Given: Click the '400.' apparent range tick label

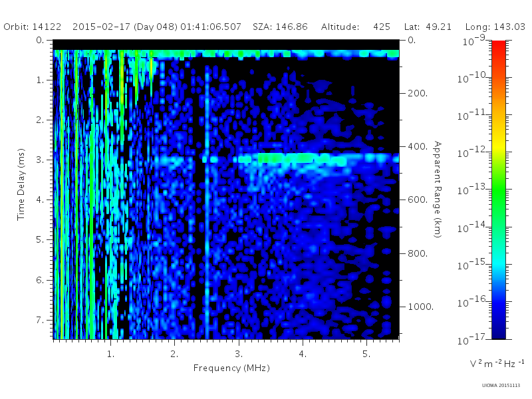Looking at the screenshot, I should pyautogui.click(x=418, y=146).
